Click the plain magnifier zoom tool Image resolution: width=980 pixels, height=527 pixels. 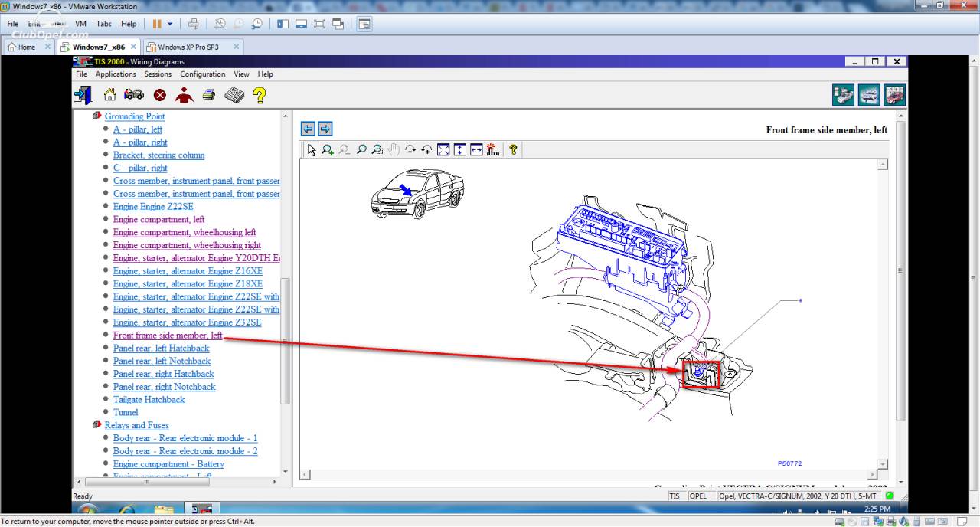(x=361, y=150)
